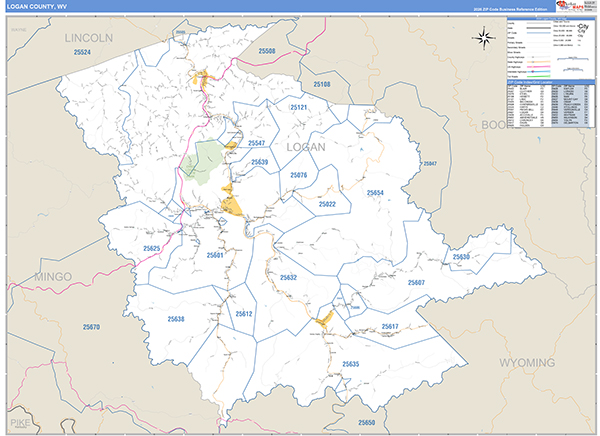
Task: Click the orange State Highways legend line
Action: point(538,62)
